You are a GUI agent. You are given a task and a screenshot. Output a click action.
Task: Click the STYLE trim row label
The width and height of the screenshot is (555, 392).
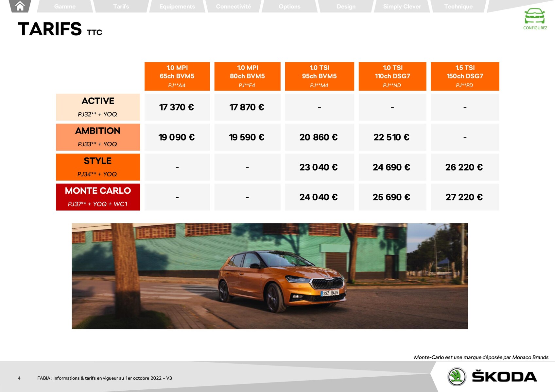click(x=98, y=167)
